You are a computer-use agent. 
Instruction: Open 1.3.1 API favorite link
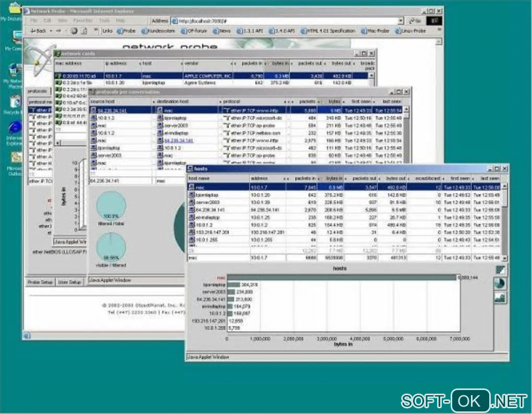coord(250,31)
